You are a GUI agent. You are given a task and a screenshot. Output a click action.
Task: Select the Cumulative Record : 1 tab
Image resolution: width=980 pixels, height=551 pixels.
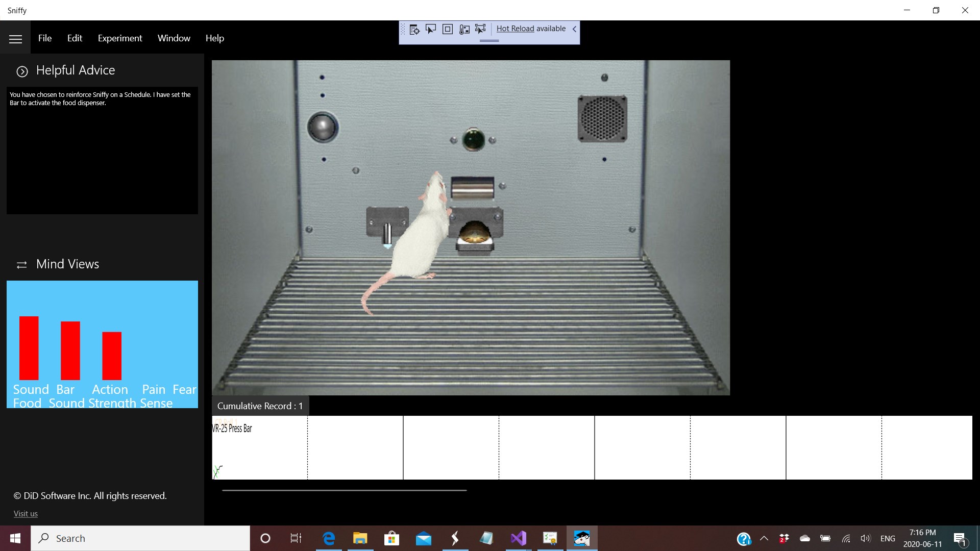(x=260, y=406)
